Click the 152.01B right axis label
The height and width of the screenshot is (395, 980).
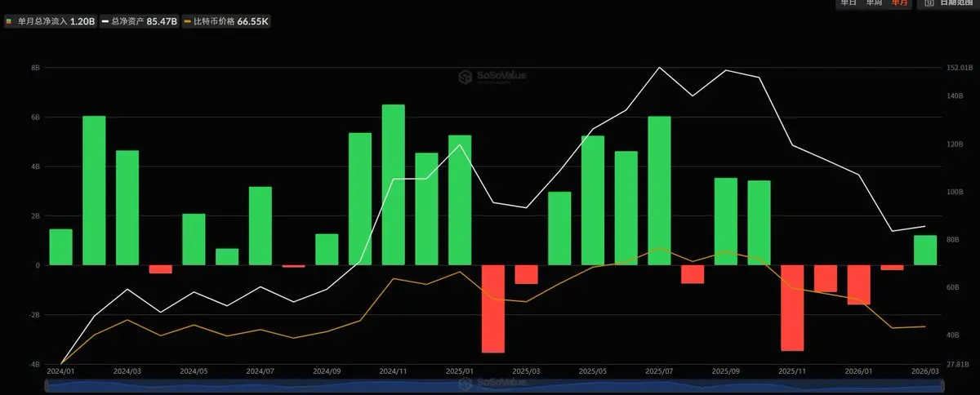coord(960,68)
